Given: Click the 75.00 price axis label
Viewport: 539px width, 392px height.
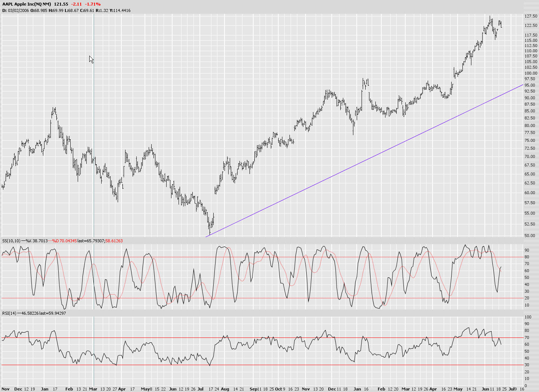Looking at the screenshot, I should 530,140.
